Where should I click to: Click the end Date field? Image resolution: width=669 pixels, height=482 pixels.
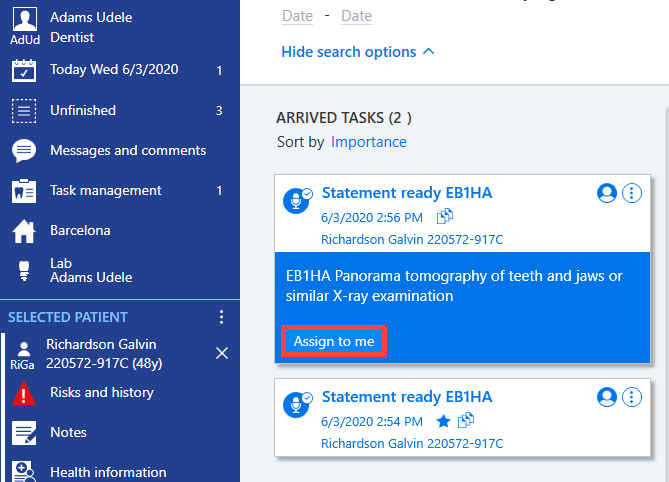(356, 16)
